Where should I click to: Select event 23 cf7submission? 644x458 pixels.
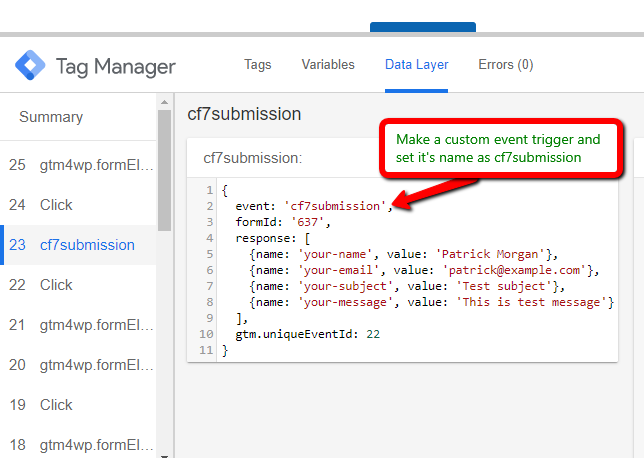[86, 245]
